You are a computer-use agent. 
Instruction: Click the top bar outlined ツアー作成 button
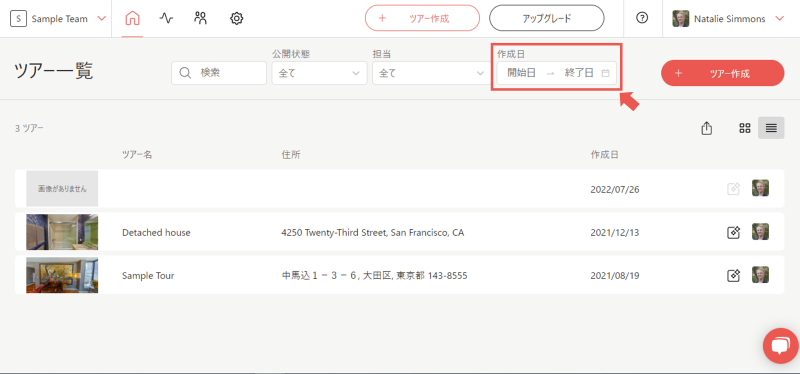(422, 18)
